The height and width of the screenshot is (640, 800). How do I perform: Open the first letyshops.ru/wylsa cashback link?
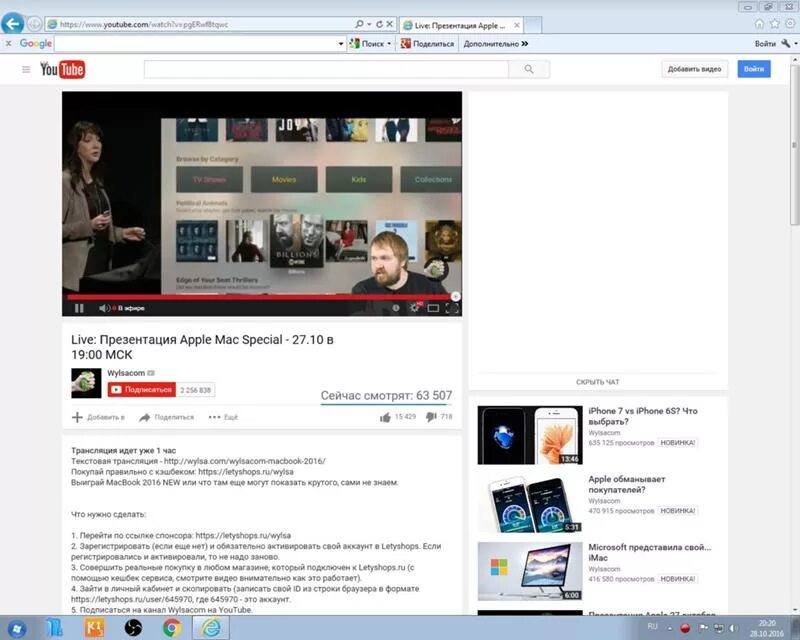coord(246,472)
